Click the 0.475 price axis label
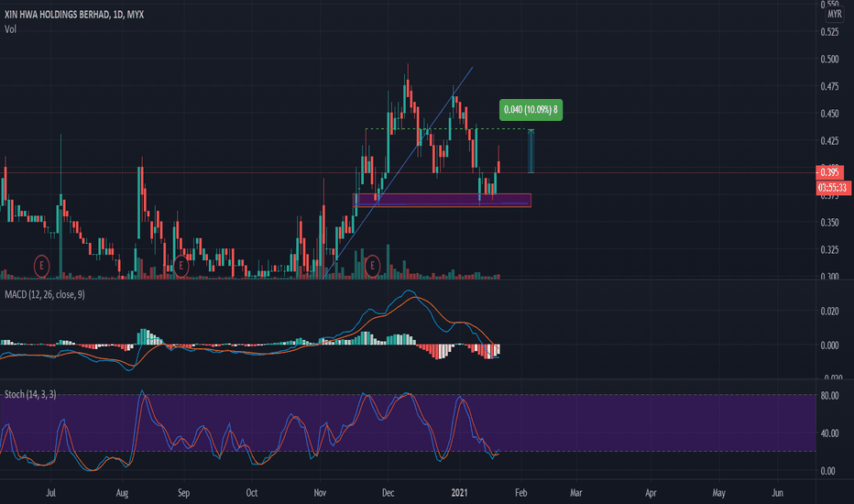854x504 pixels. 829,87
